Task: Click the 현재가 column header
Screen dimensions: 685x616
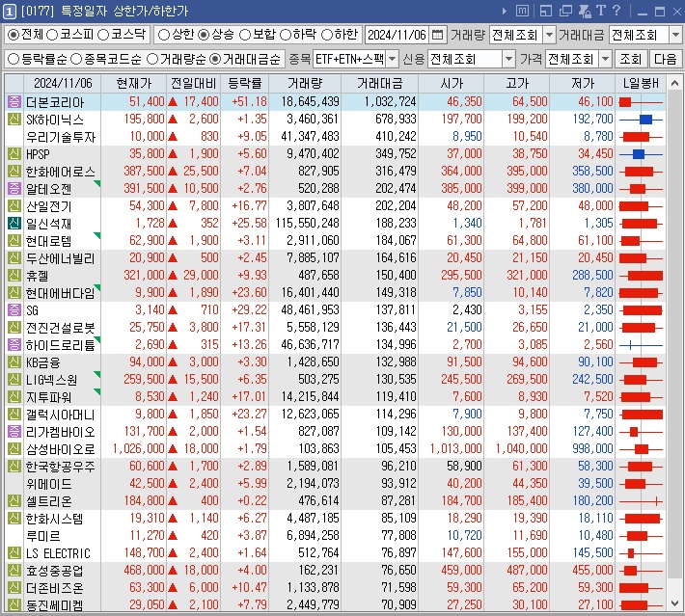Action: click(134, 83)
